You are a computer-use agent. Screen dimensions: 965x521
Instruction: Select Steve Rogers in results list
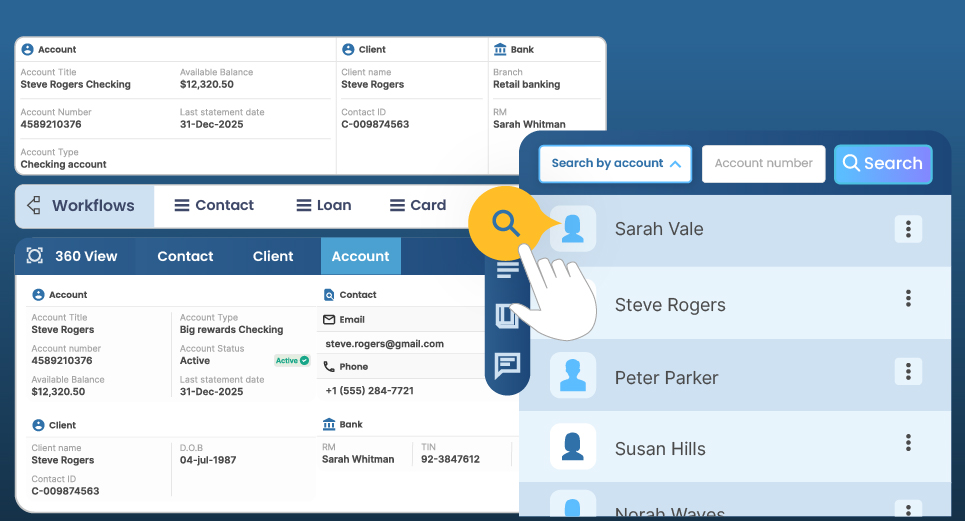(x=735, y=303)
